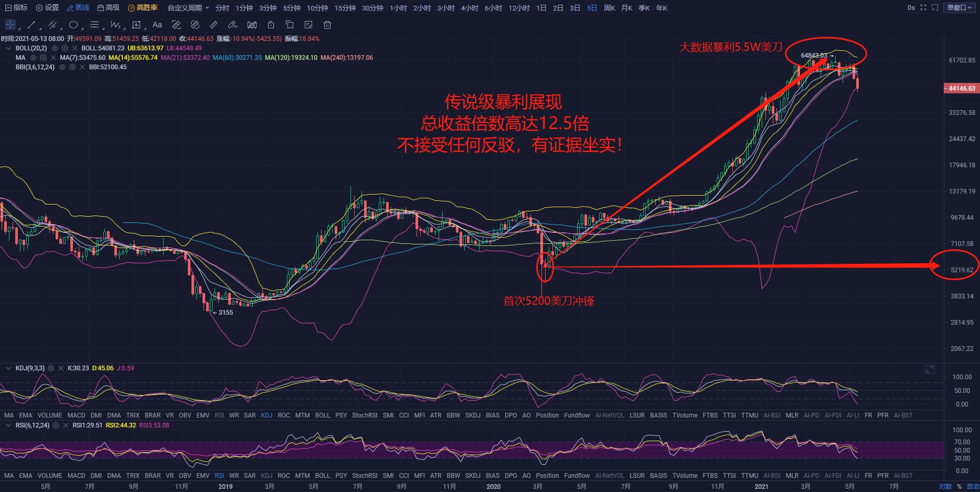Click the lock drawings icon
Viewport: 980px width, 492px height.
point(271,25)
